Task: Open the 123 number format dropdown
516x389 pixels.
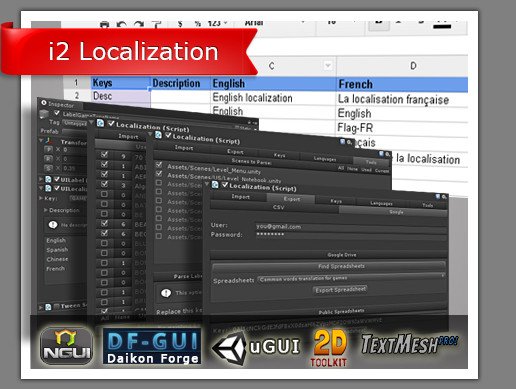Action: 217,23
